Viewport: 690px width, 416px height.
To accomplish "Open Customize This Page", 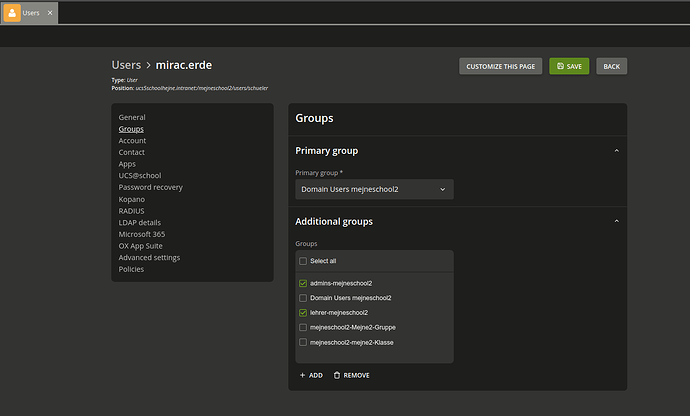I will [x=500, y=66].
